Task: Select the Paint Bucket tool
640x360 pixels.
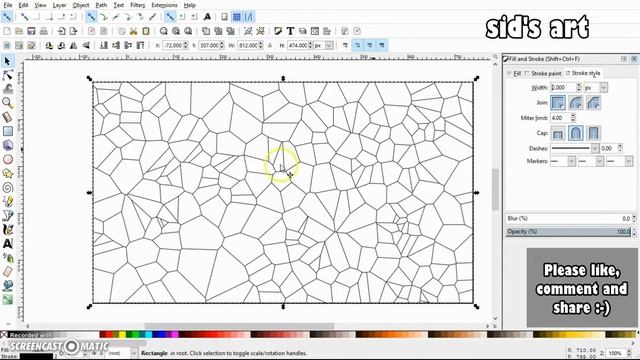Action: tap(7, 286)
